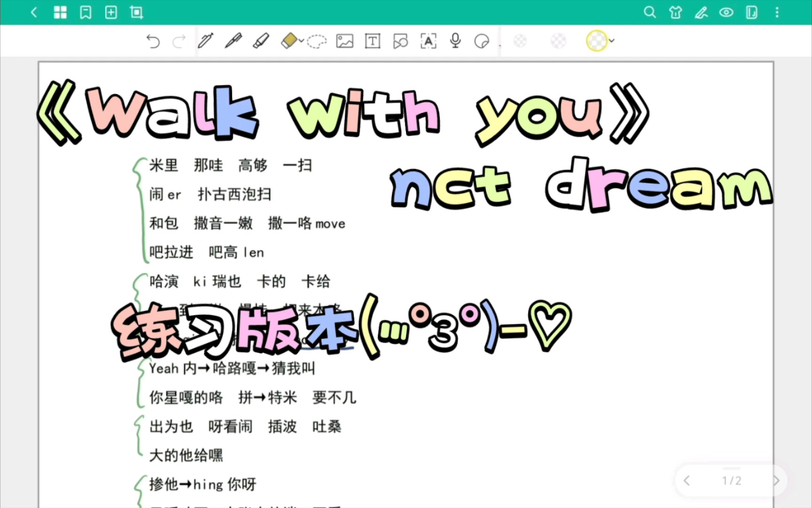Insert an image with picture icon
This screenshot has width=812, height=508.
(344, 41)
